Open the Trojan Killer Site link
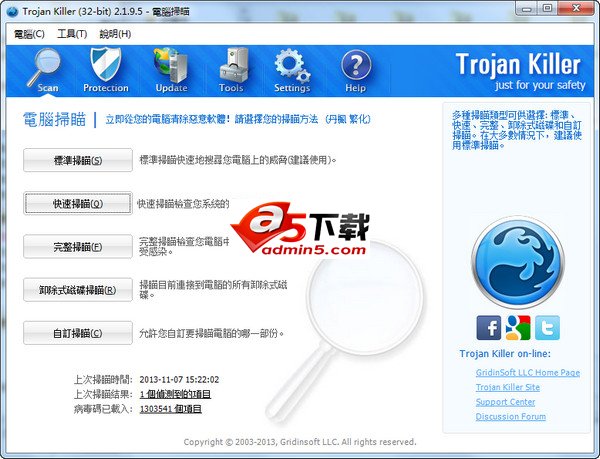The width and height of the screenshot is (600, 459). pyautogui.click(x=508, y=387)
